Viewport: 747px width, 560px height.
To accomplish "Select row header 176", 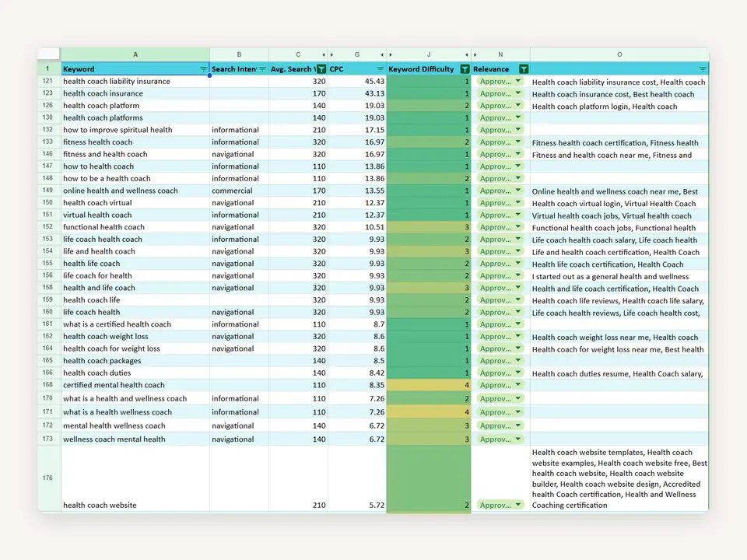I will coord(47,478).
